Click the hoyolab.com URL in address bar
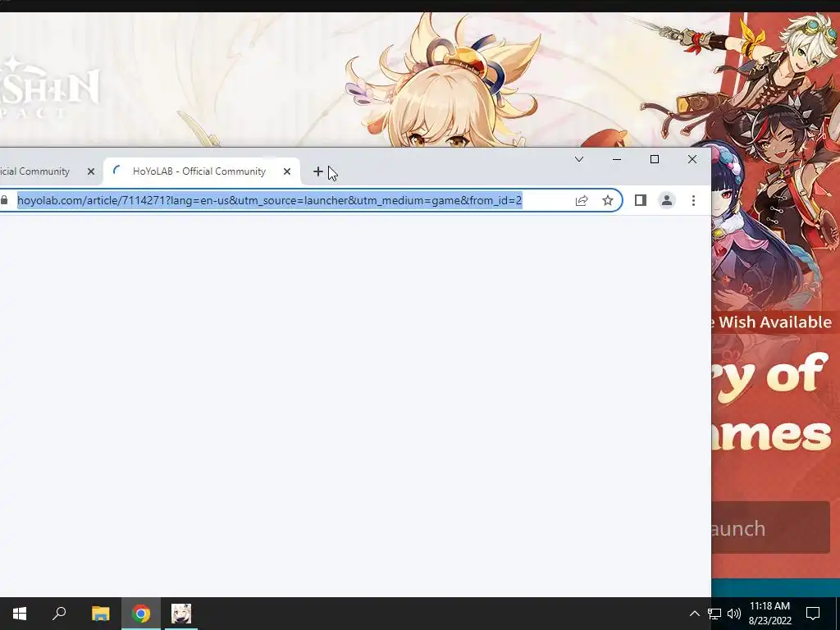 tap(269, 200)
